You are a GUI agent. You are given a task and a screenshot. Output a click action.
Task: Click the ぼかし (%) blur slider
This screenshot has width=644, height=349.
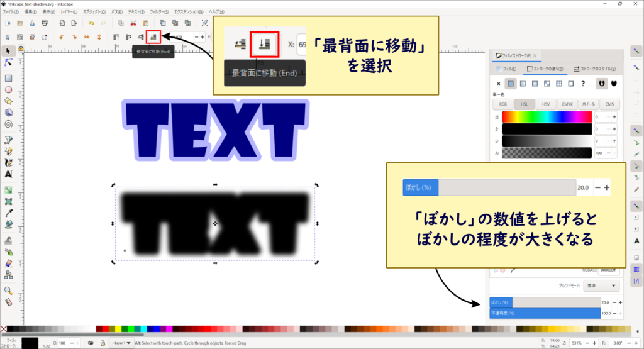pyautogui.click(x=545, y=302)
